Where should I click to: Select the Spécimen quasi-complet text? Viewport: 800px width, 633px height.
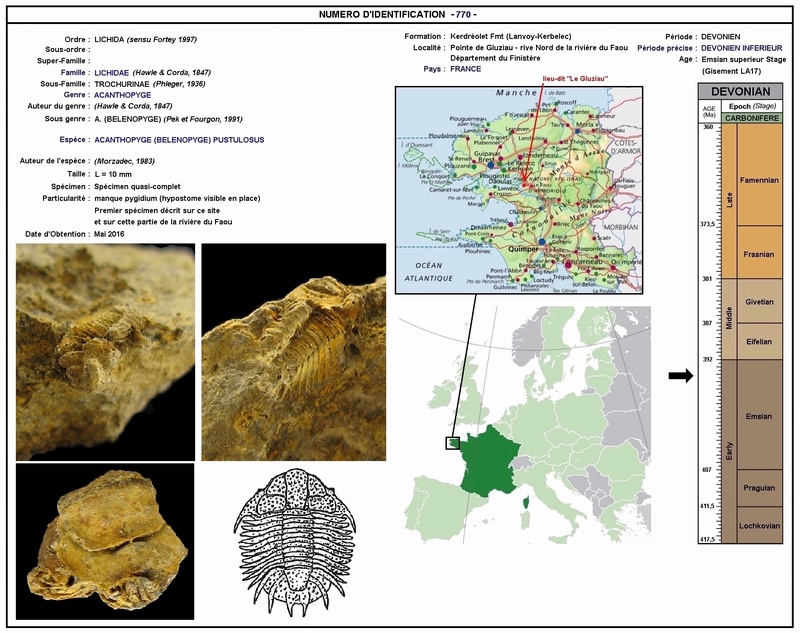137,186
